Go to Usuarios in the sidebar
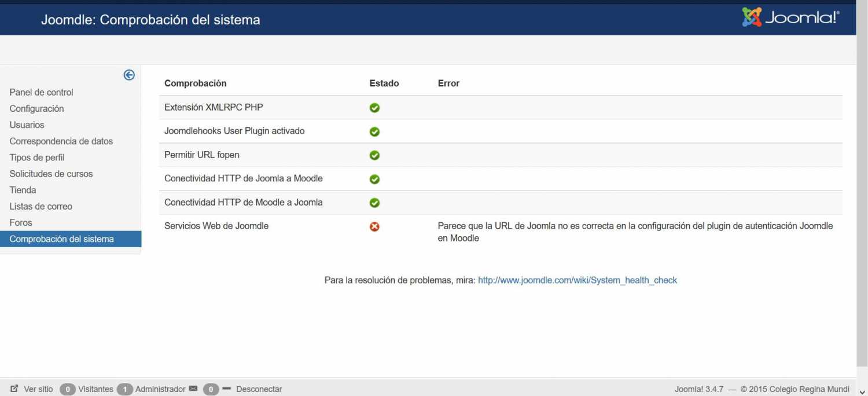This screenshot has width=868, height=396. pos(27,124)
